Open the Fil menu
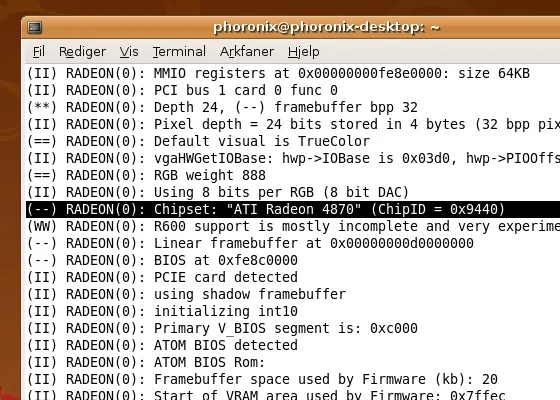The width and height of the screenshot is (560, 400). click(39, 52)
